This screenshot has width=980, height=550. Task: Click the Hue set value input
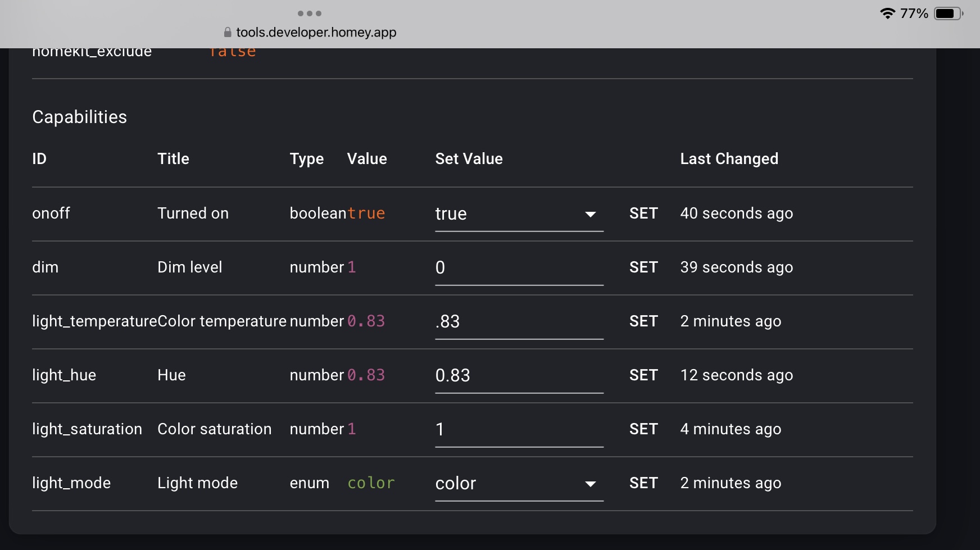519,376
